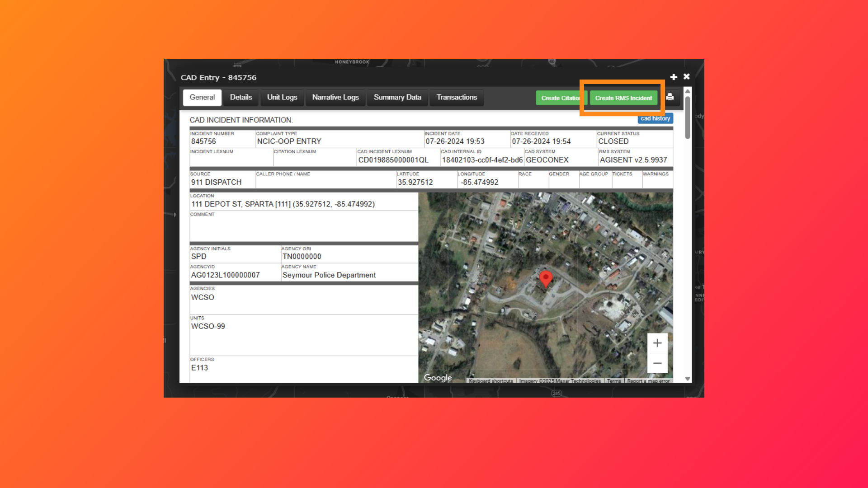Click scrollbar down arrow in dialog
The width and height of the screenshot is (868, 488).
tap(688, 379)
